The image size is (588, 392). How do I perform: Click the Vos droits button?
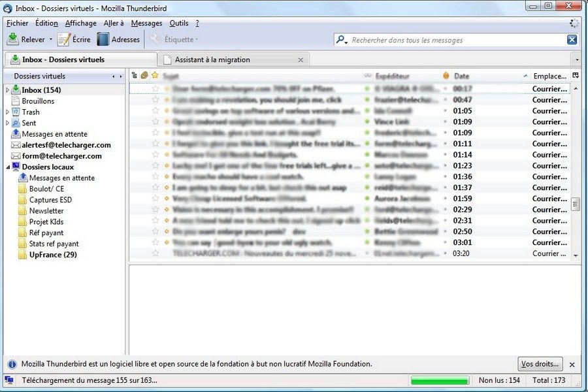pyautogui.click(x=540, y=364)
